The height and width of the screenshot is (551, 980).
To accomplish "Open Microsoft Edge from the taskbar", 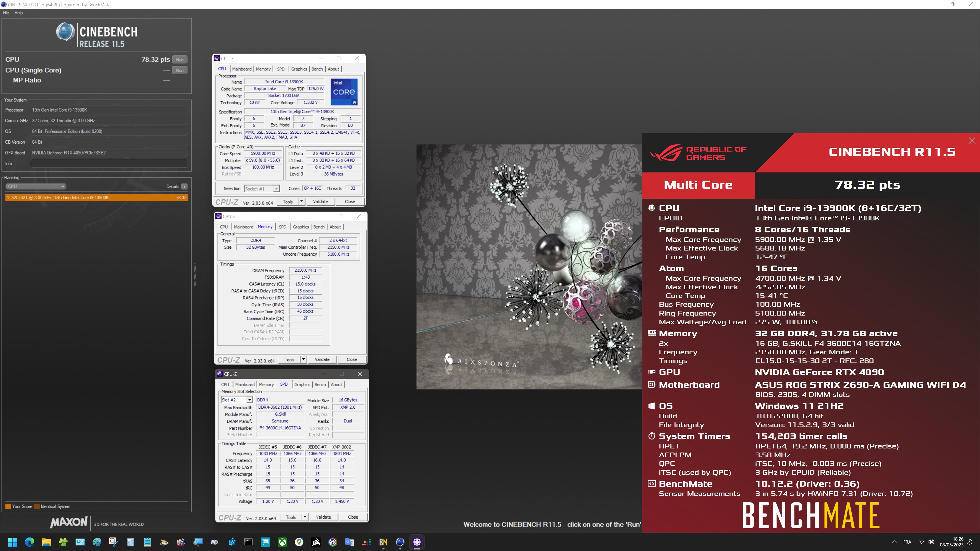I will [x=29, y=542].
